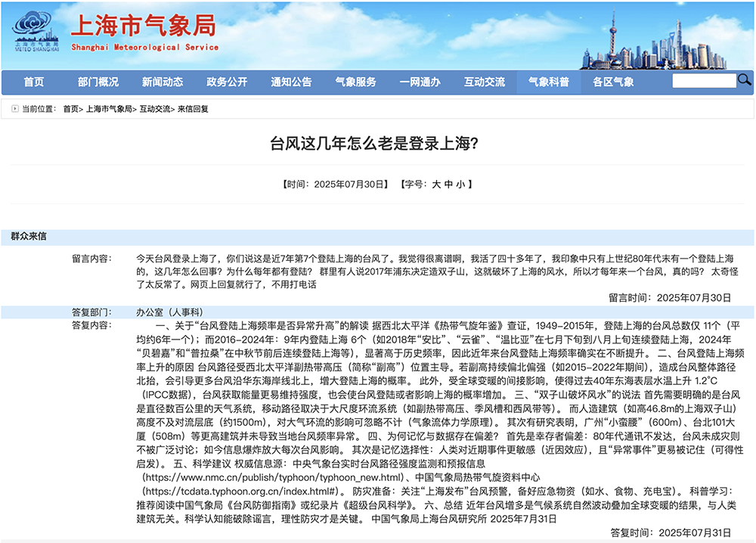Image resolution: width=756 pixels, height=543 pixels.
Task: Open the 首页 navigation menu item
Action: (x=34, y=82)
